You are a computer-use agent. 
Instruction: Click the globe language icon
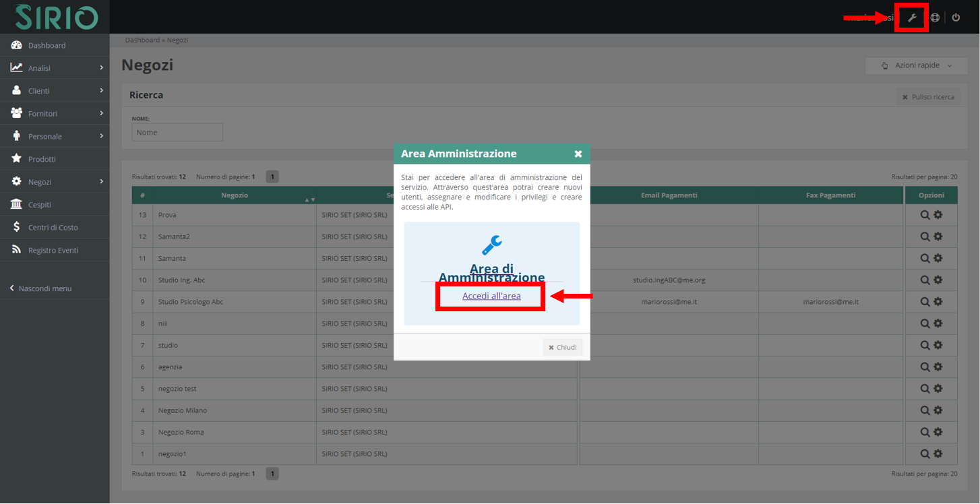tap(935, 18)
